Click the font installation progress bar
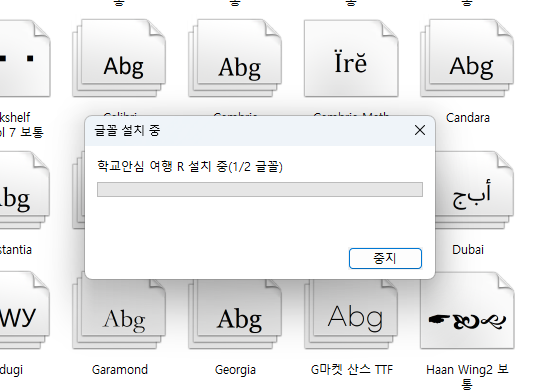 click(260, 189)
